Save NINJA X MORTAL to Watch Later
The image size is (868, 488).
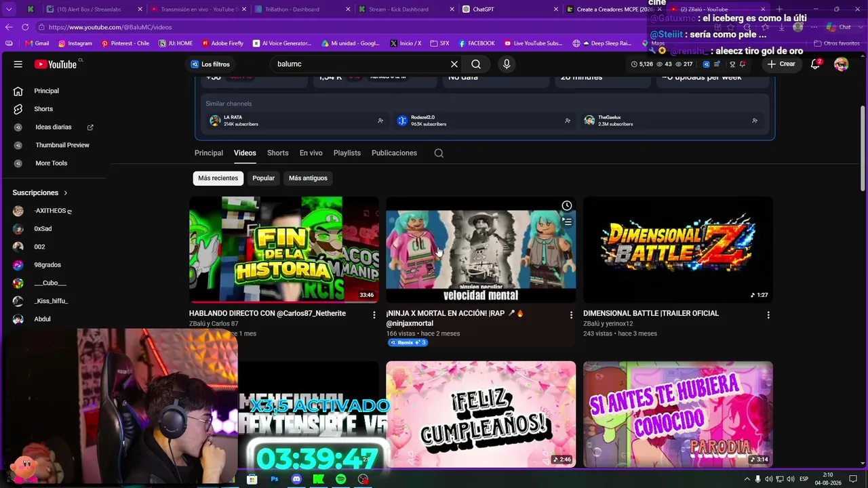click(567, 206)
